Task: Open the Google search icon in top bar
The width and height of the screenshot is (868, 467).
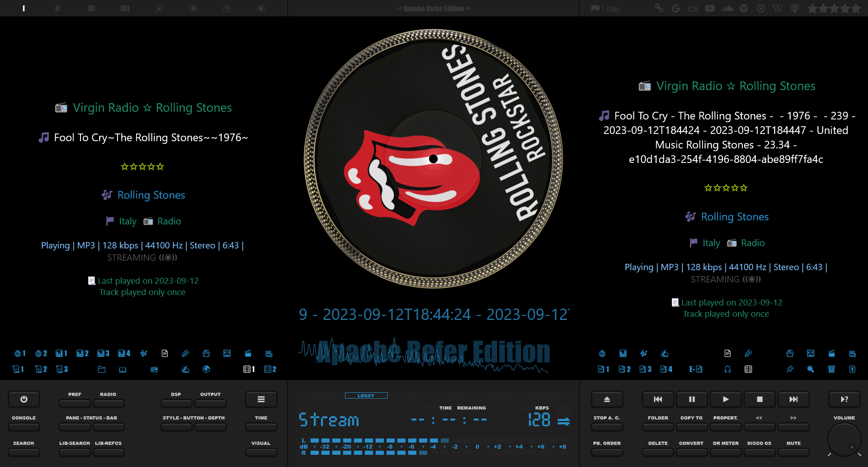Action: 676,8
